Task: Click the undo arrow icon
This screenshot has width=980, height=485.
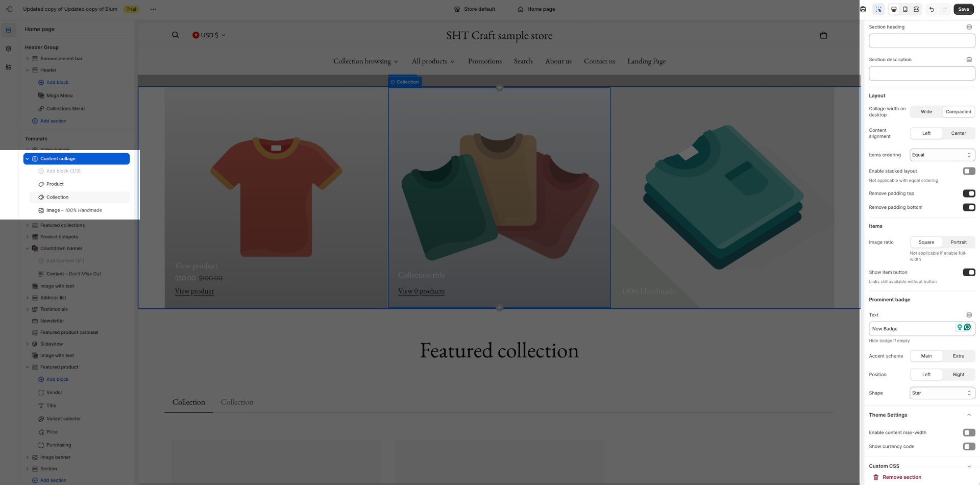Action: [x=932, y=9]
